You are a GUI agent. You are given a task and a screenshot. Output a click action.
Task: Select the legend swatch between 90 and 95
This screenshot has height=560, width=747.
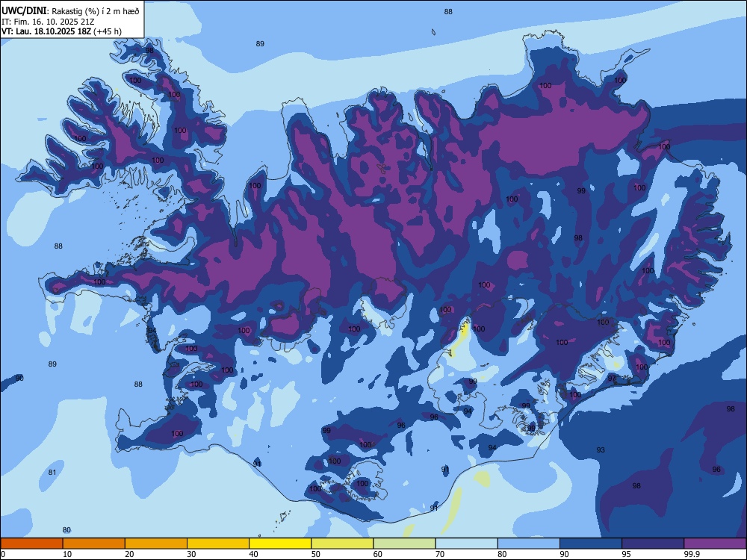coord(591,544)
